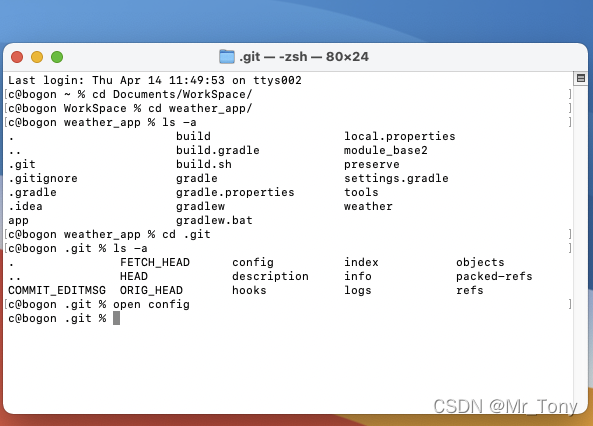Click the split pane icon at top right

click(x=581, y=78)
